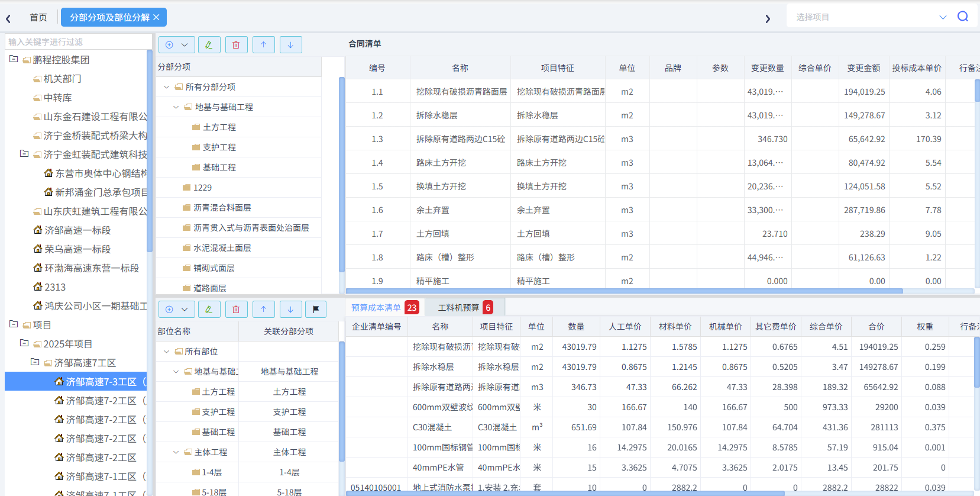This screenshot has width=980, height=496.
Task: Click the black flag icon in 部位 toolbar
Action: [x=316, y=310]
